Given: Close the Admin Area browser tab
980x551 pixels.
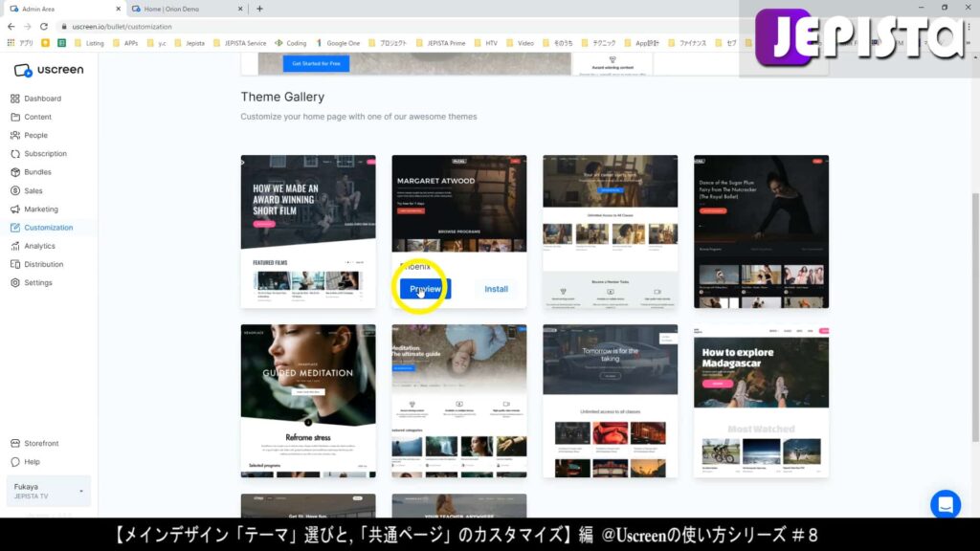Looking at the screenshot, I should tap(118, 9).
